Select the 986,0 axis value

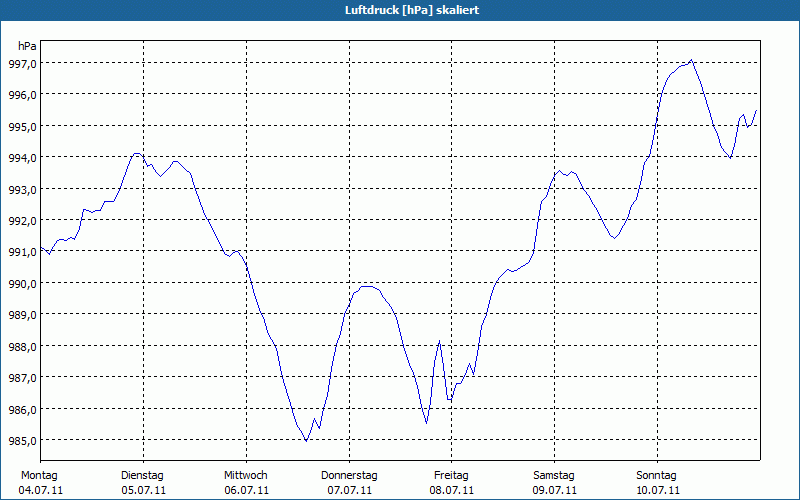[22, 409]
